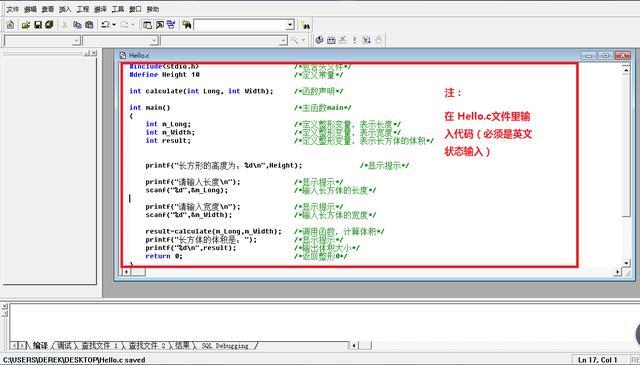Click the Build icon in build minibar
This screenshot has width=640, height=365.
pyautogui.click(x=331, y=40)
